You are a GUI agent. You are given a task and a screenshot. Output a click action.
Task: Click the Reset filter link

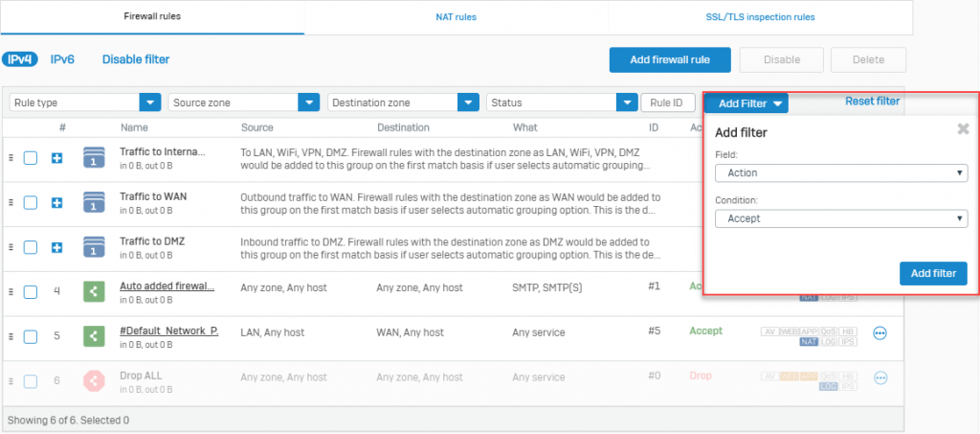click(873, 101)
